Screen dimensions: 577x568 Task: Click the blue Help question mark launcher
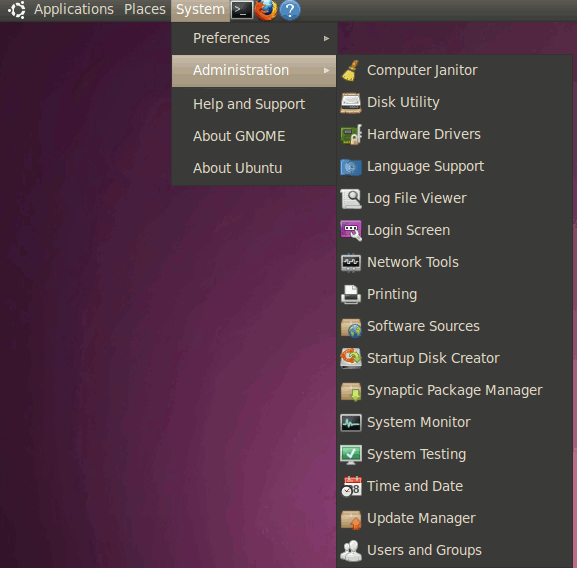pyautogui.click(x=290, y=10)
